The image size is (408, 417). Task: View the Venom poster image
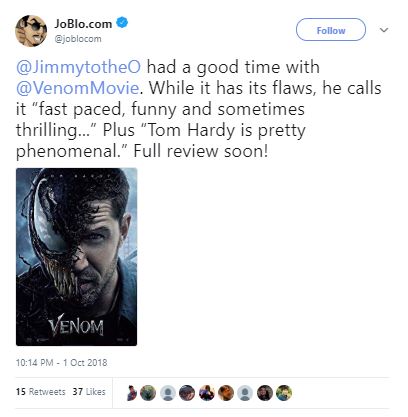click(x=76, y=257)
